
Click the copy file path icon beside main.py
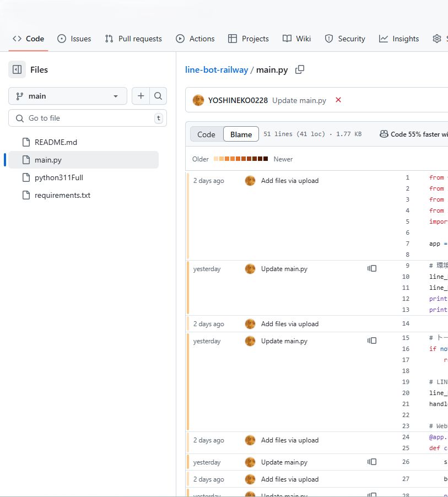299,70
